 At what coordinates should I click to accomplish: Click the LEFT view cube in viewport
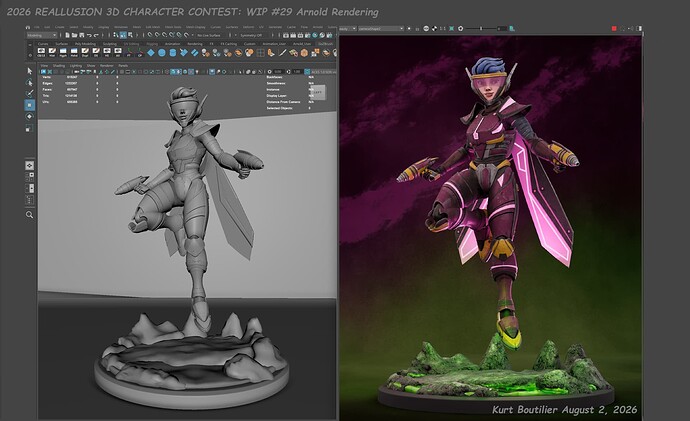click(x=318, y=92)
